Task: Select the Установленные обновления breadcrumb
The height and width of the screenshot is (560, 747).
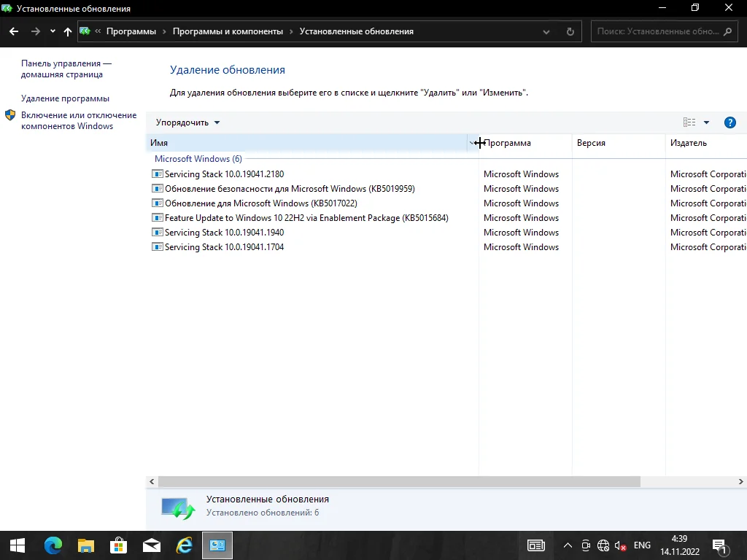Action: [356, 31]
